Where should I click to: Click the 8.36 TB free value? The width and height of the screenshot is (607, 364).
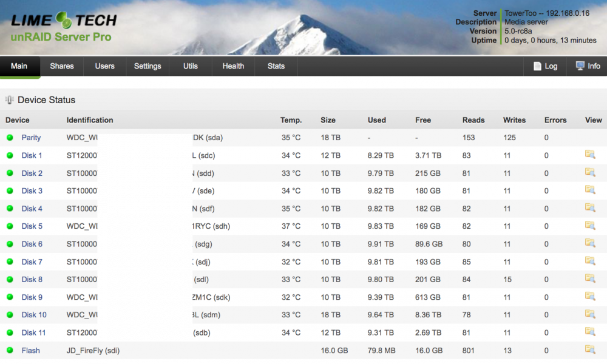tap(428, 315)
